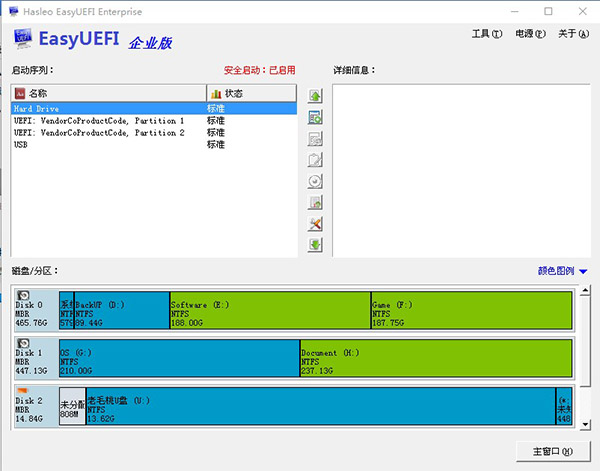Click the 主窗口(H) button
600x471 pixels.
tap(553, 451)
